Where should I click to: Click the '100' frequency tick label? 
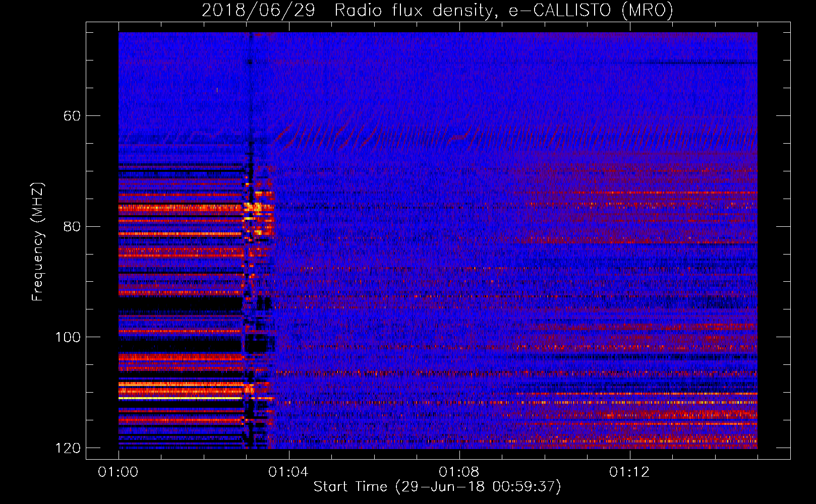pyautogui.click(x=68, y=337)
